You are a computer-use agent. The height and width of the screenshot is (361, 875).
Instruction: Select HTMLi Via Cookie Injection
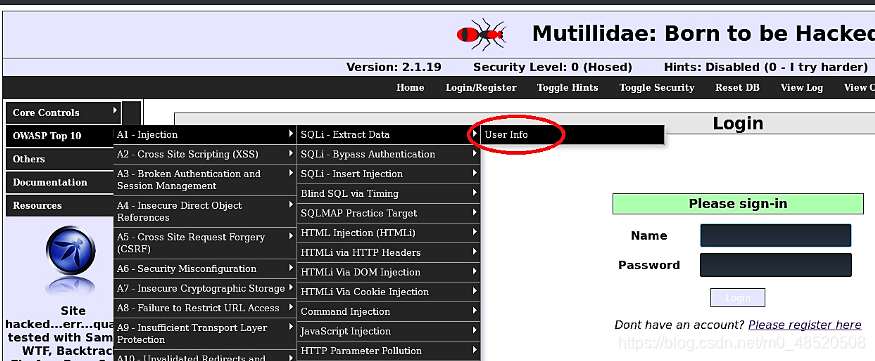389,292
